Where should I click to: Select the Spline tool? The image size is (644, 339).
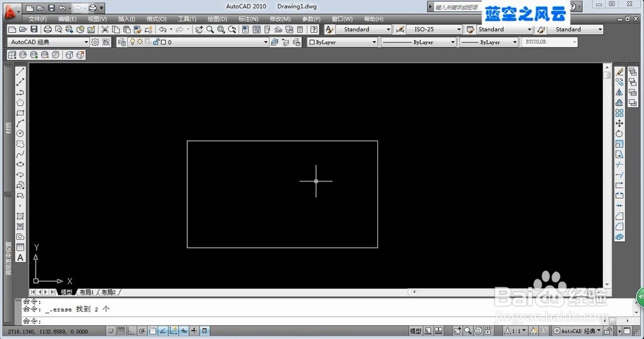(x=20, y=154)
